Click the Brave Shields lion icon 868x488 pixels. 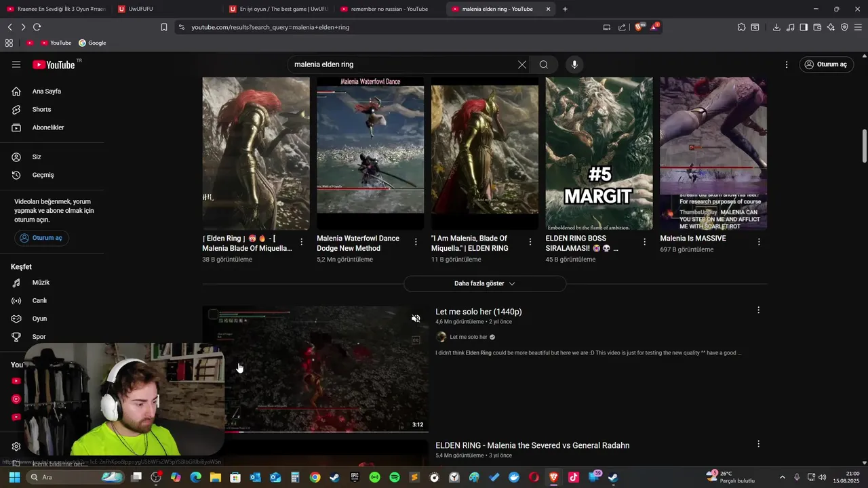click(x=639, y=27)
